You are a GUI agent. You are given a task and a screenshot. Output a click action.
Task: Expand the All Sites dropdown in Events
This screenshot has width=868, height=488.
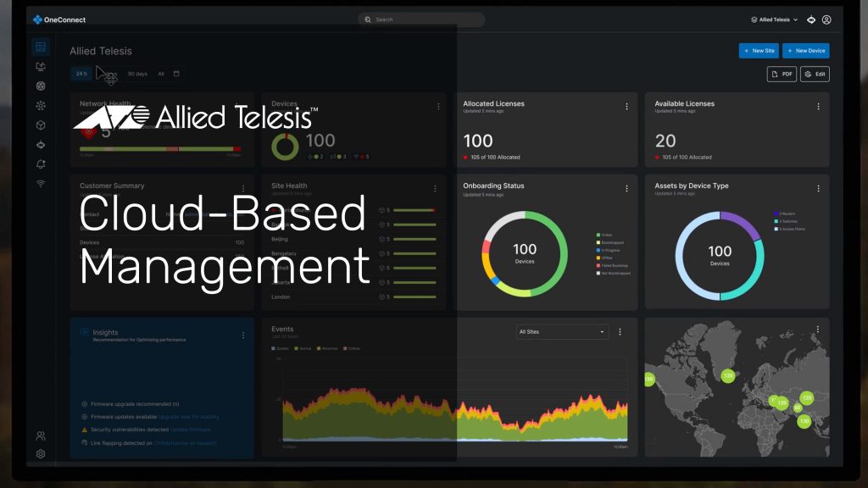point(562,332)
